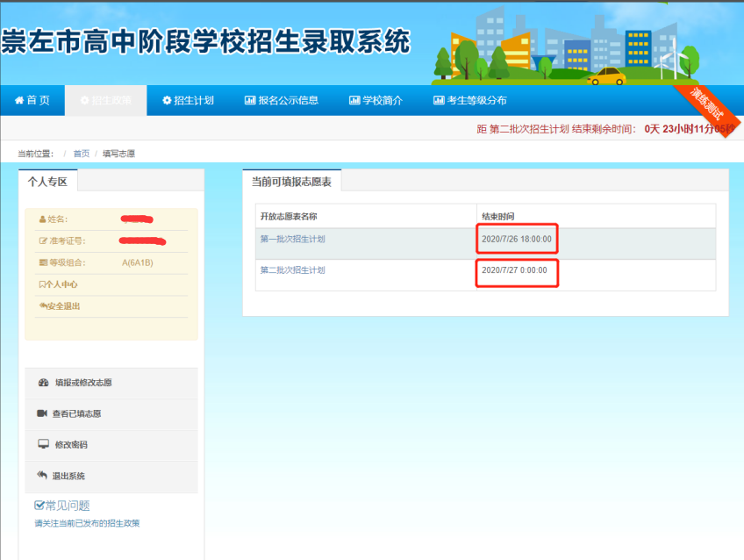Image resolution: width=744 pixels, height=560 pixels.
Task: Open the 第二批次招生计划 link
Action: click(x=292, y=270)
